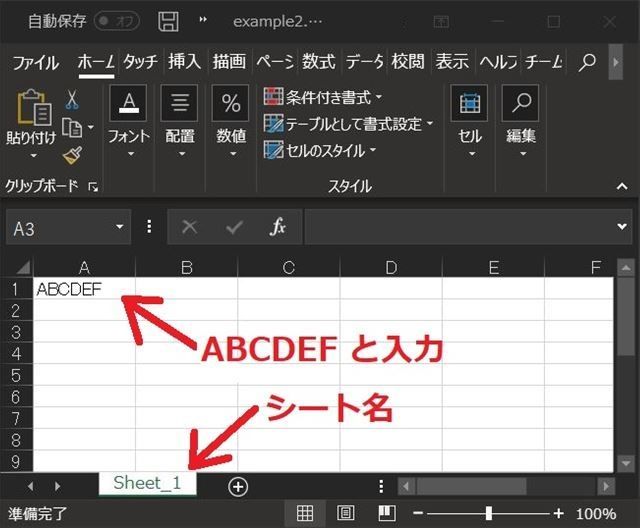Click the セル group icon
The height and width of the screenshot is (528, 640).
469,103
